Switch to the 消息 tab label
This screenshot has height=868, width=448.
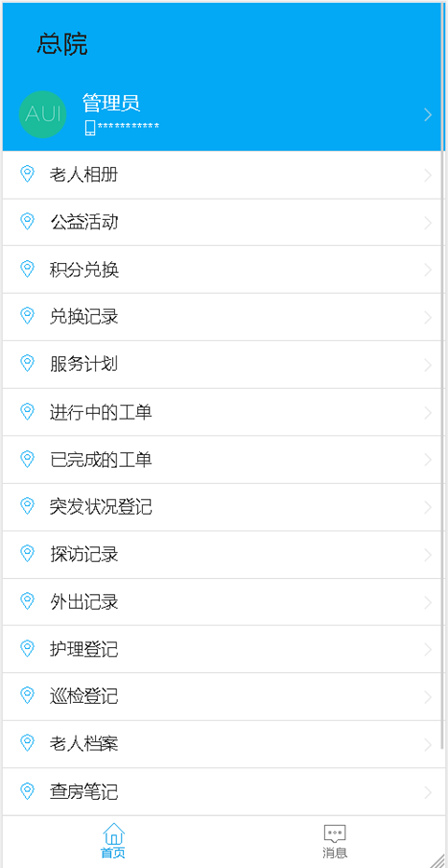pos(335,852)
